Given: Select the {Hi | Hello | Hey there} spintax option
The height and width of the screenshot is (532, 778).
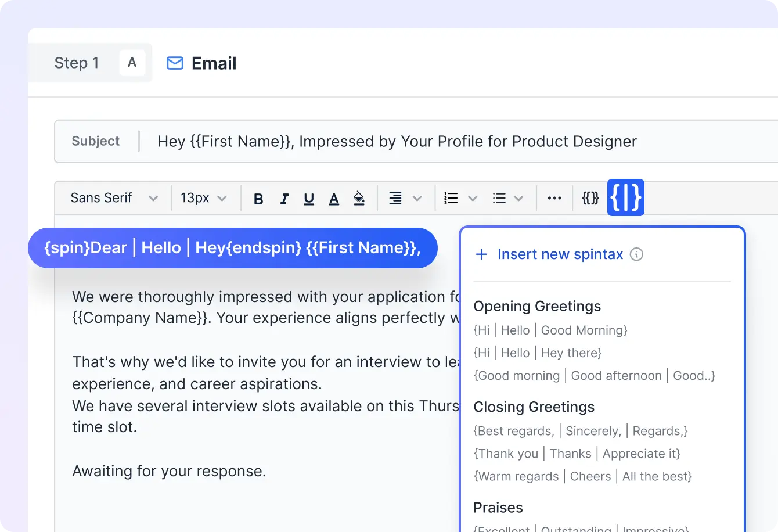Looking at the screenshot, I should coord(538,353).
